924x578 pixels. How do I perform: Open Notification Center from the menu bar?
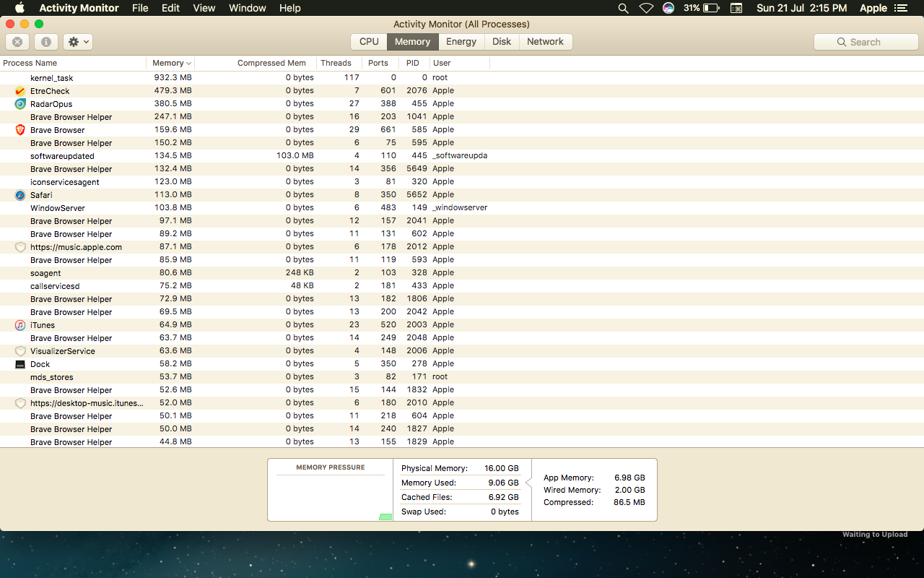click(x=900, y=8)
